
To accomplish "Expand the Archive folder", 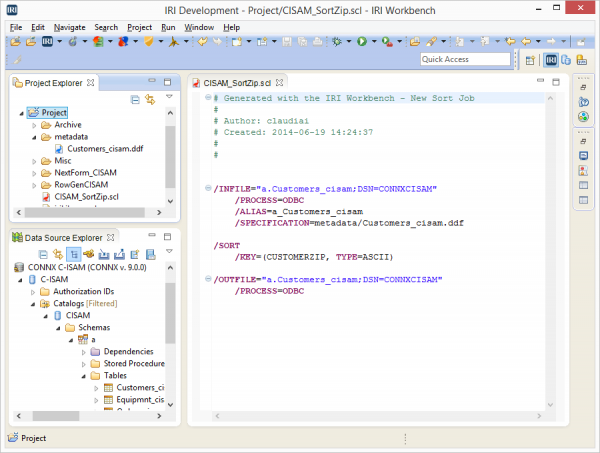I will pyautogui.click(x=33, y=125).
